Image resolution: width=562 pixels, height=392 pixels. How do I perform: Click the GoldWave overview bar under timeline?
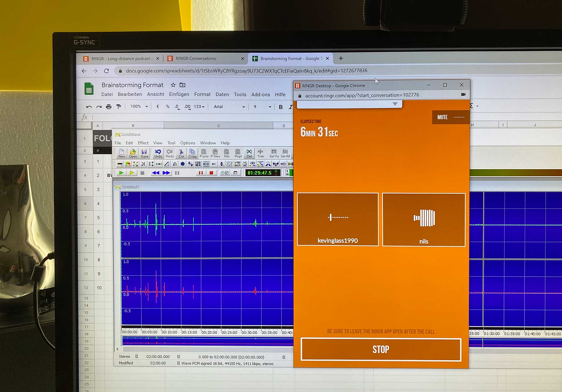tap(207, 341)
